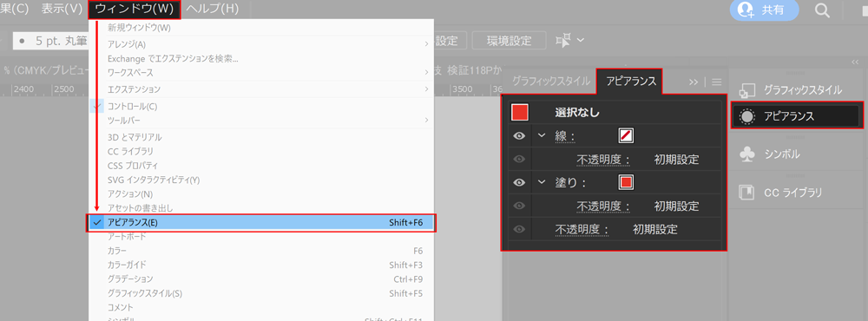
Task: Click the 共有 share button
Action: 764,10
